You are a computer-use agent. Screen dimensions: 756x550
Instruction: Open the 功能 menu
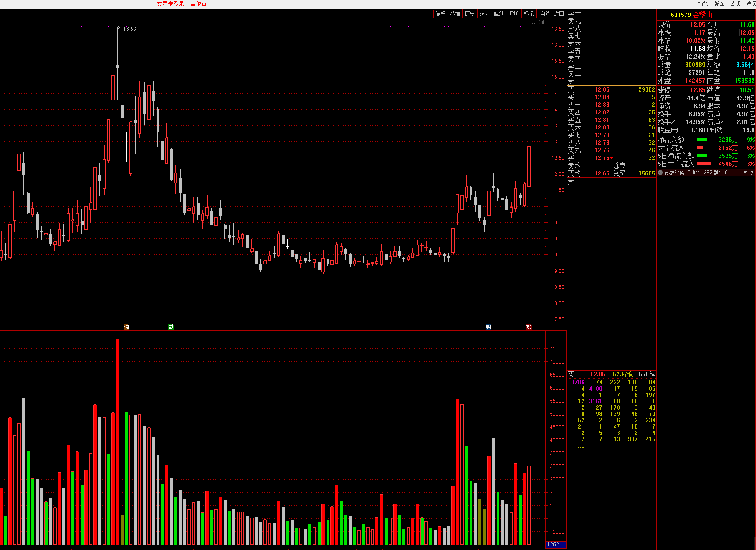(703, 4)
